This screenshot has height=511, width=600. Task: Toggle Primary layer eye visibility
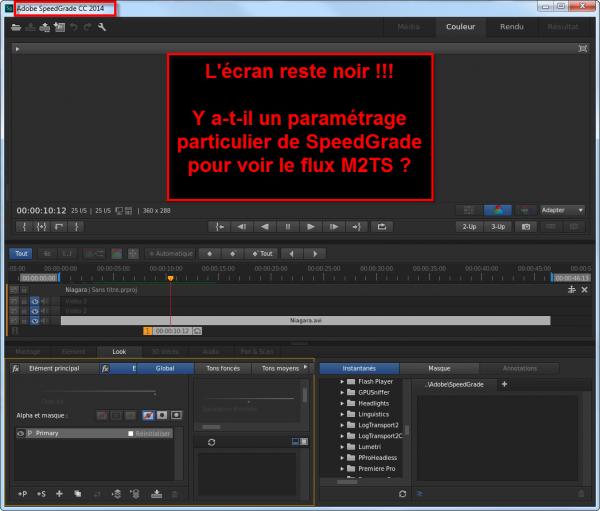[21, 433]
